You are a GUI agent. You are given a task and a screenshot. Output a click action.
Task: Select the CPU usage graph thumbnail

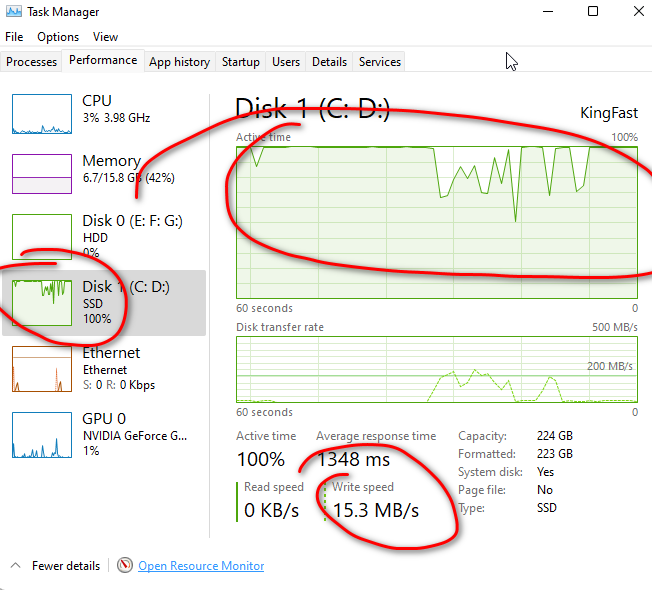(42, 114)
